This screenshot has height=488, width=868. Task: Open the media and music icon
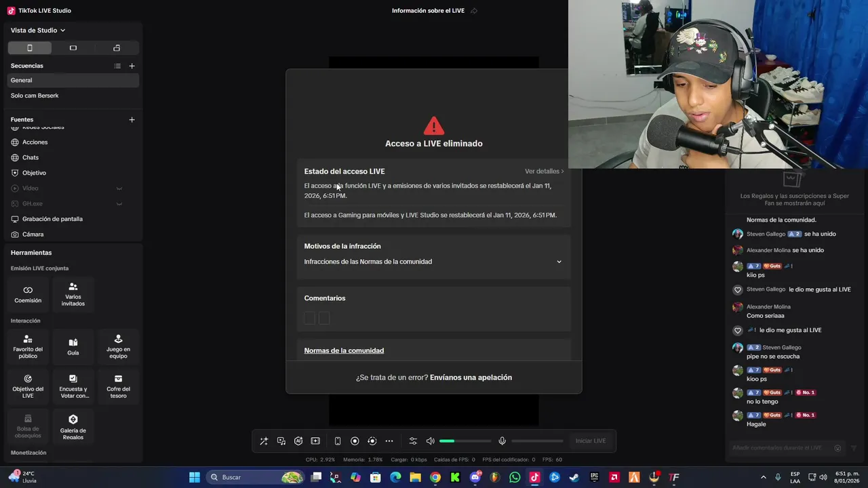pos(281,441)
